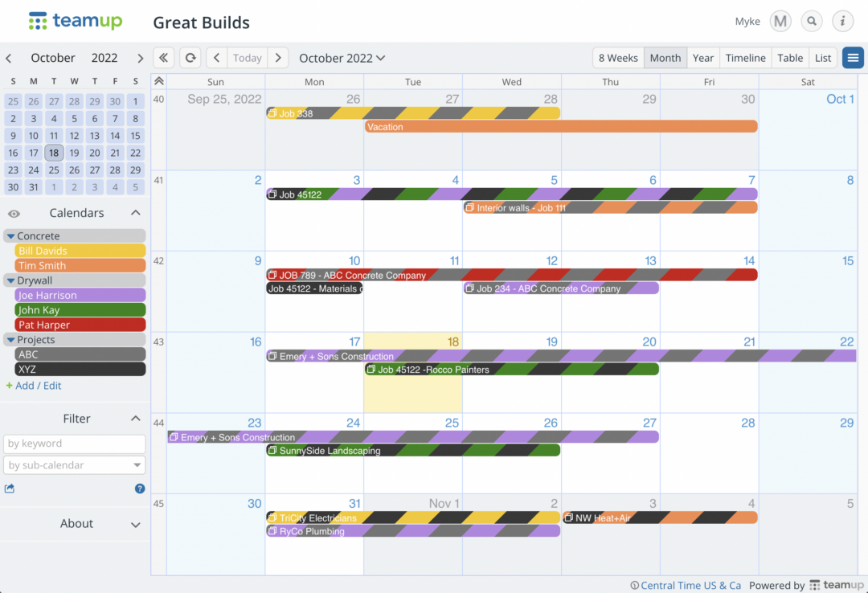This screenshot has width=868, height=593.
Task: Open the help question-mark icon
Action: coord(139,488)
